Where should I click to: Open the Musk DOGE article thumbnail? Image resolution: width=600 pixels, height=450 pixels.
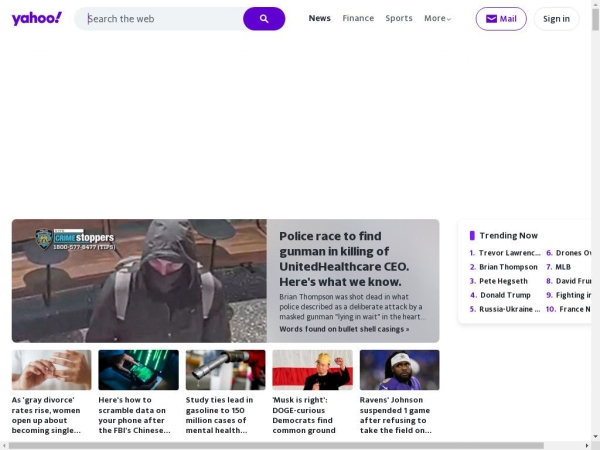pos(313,370)
